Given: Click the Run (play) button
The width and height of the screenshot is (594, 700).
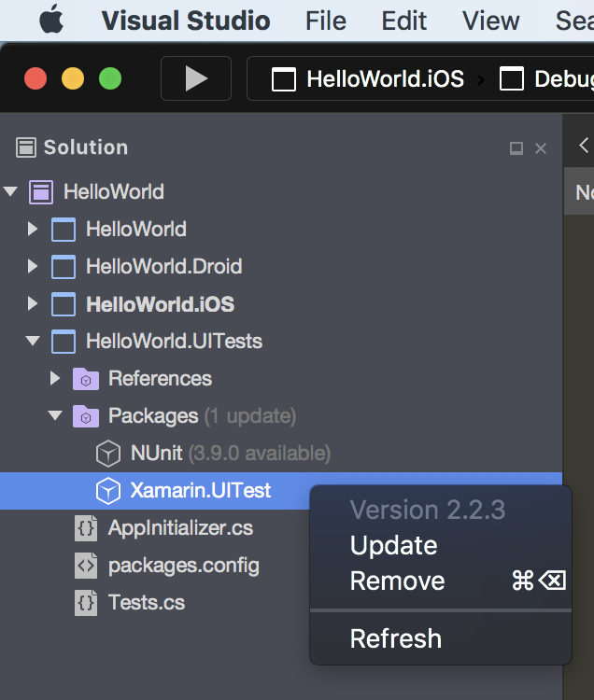Looking at the screenshot, I should click(x=196, y=78).
